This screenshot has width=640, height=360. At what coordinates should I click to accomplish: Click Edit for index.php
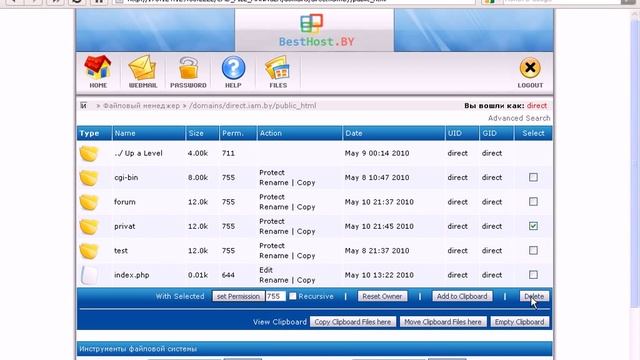coord(266,270)
